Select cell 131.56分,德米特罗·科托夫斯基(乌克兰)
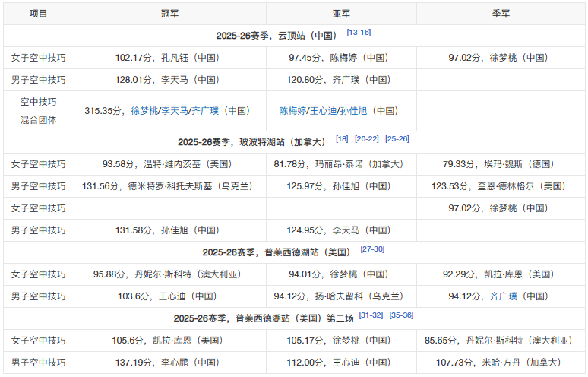588x377 pixels. point(170,186)
